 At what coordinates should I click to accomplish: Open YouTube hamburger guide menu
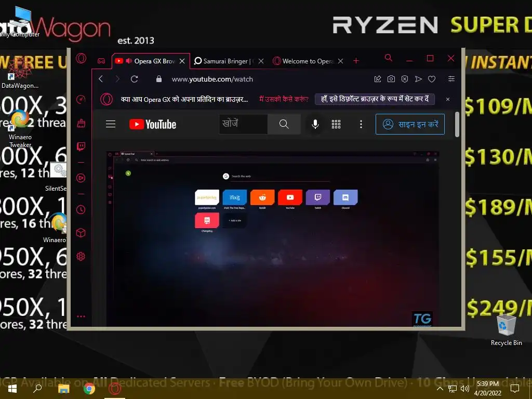[111, 124]
